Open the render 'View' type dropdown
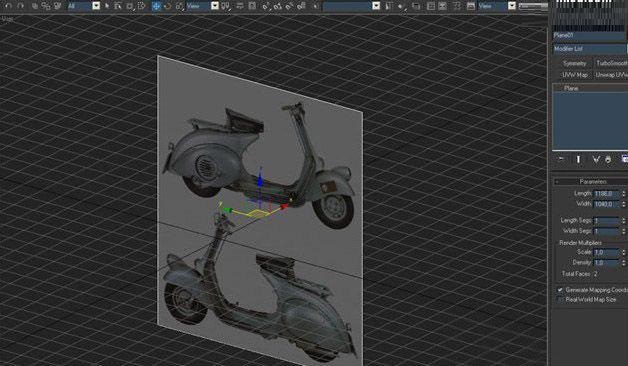This screenshot has width=628, height=366. point(497,6)
